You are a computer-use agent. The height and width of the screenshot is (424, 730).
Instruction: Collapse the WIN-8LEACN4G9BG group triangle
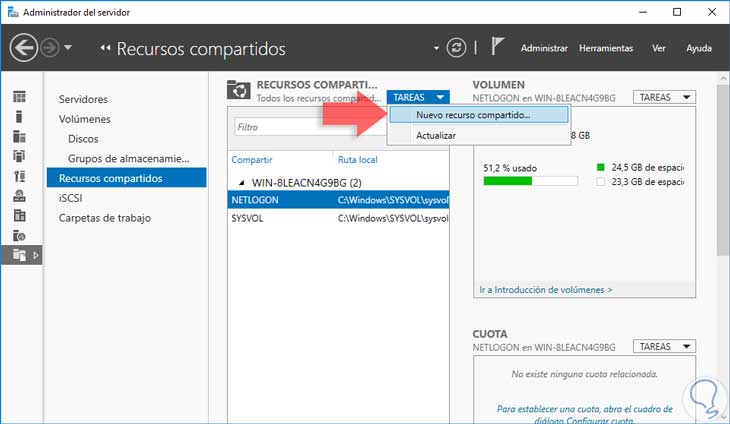point(241,183)
